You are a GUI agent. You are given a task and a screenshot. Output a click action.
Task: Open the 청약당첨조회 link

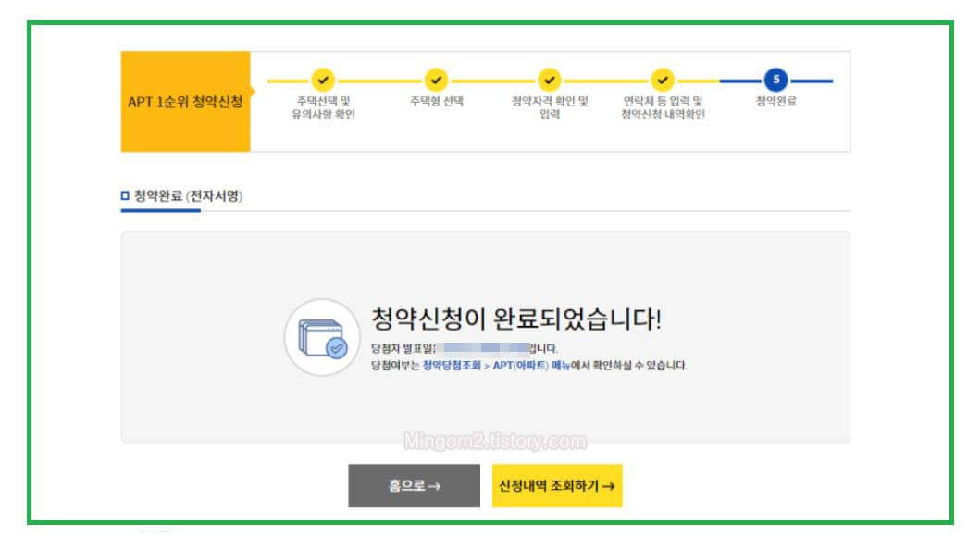point(453,363)
